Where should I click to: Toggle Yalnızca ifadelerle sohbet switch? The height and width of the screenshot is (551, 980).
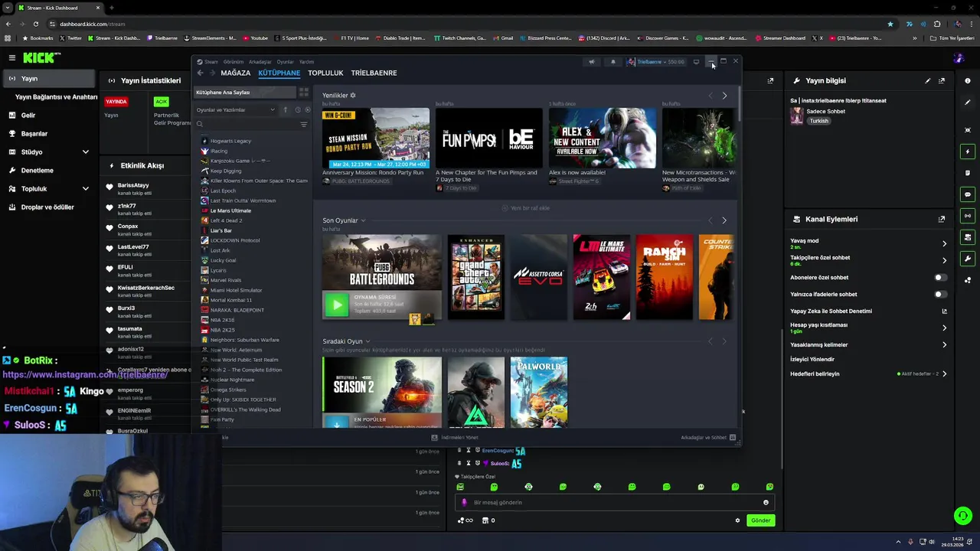[940, 295]
